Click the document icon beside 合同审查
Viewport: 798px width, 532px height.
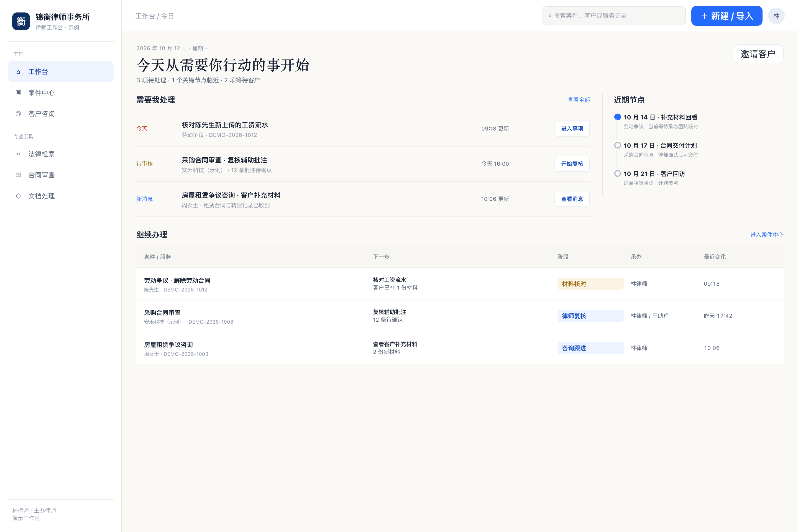[18, 175]
